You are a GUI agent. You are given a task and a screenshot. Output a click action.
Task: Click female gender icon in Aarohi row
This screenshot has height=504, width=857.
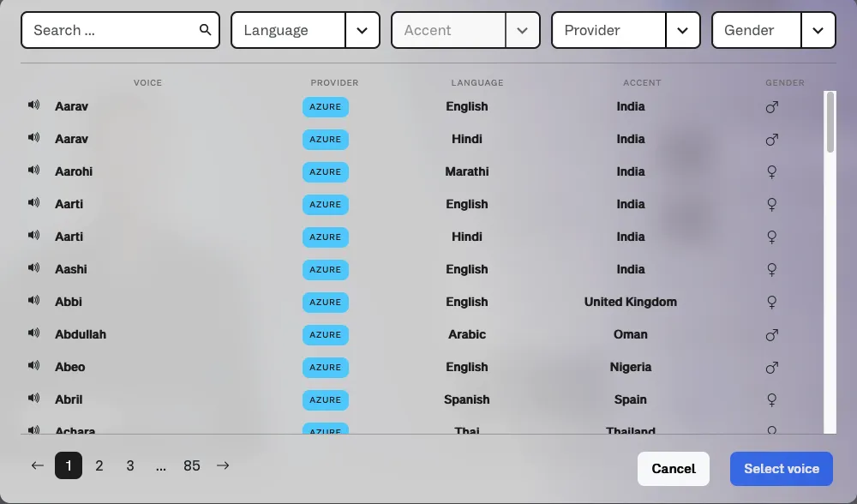click(772, 172)
